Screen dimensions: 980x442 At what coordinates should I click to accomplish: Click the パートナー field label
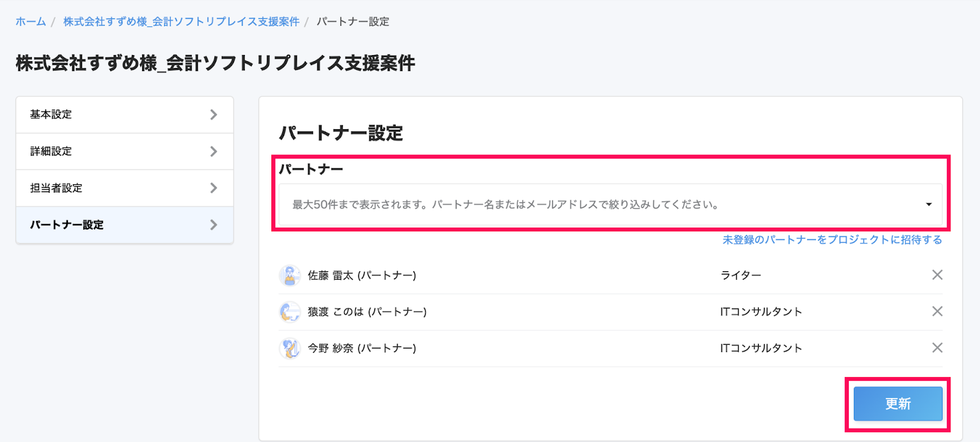pos(311,170)
